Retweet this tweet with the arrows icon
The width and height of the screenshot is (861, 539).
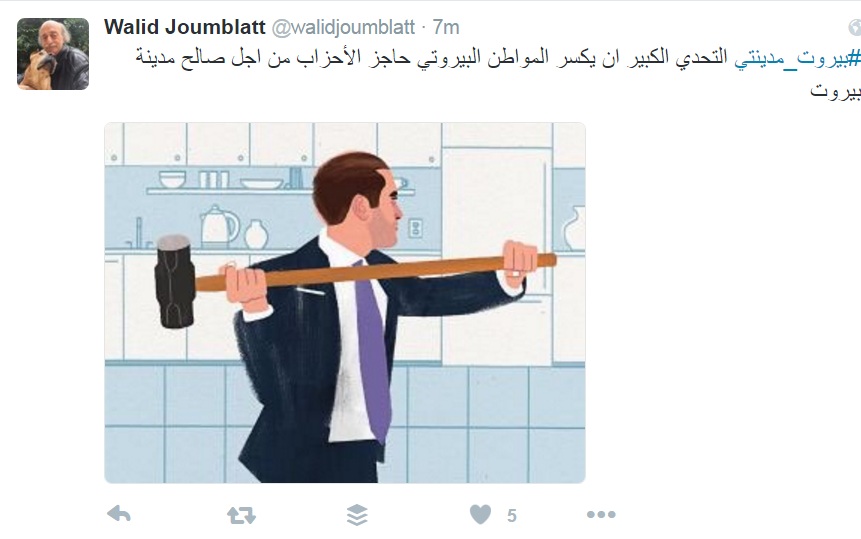pyautogui.click(x=241, y=515)
